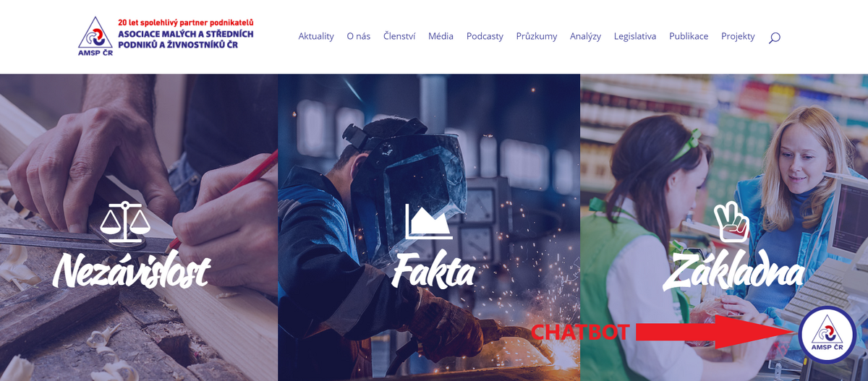Click the Nezávislost heading
Viewport: 868px width, 381px height.
pyautogui.click(x=131, y=272)
